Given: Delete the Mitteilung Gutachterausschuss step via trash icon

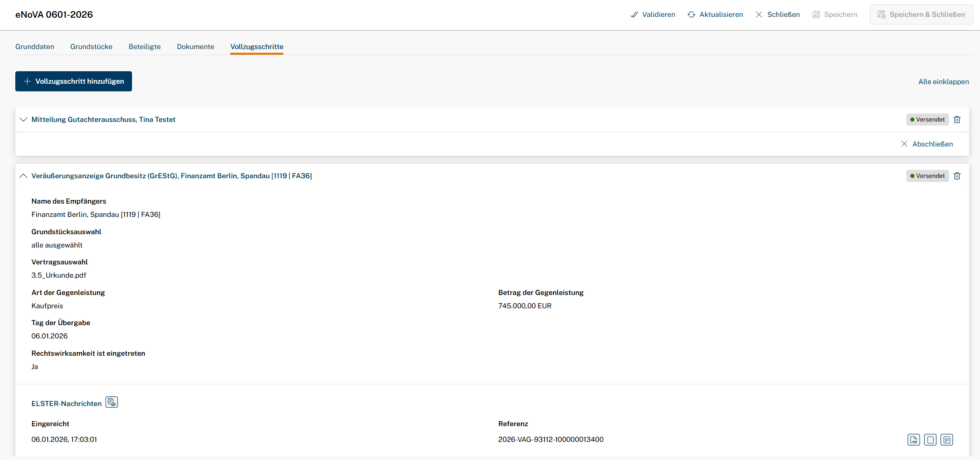Looking at the screenshot, I should pyautogui.click(x=957, y=120).
